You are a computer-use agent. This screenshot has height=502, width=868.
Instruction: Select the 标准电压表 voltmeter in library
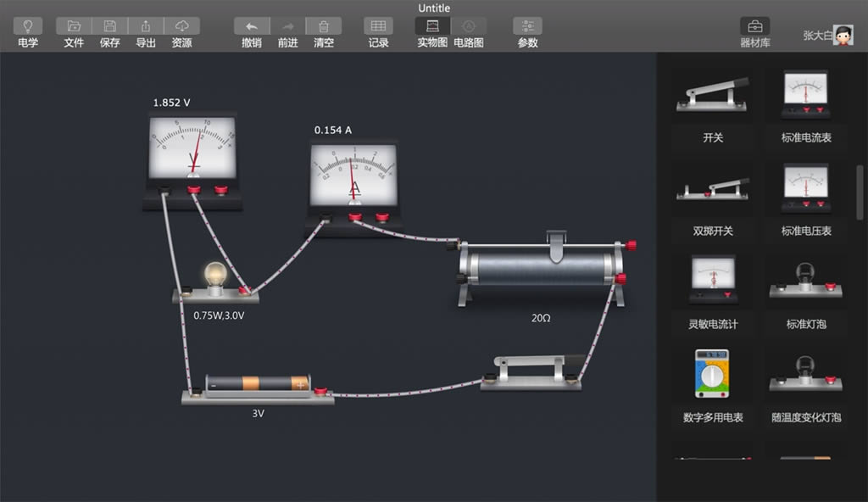pos(806,188)
